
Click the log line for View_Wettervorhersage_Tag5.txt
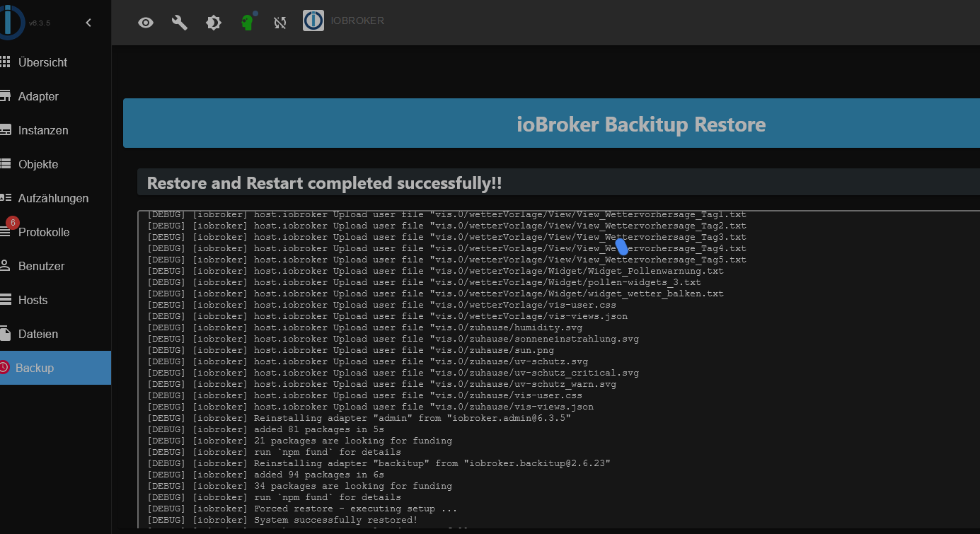446,260
